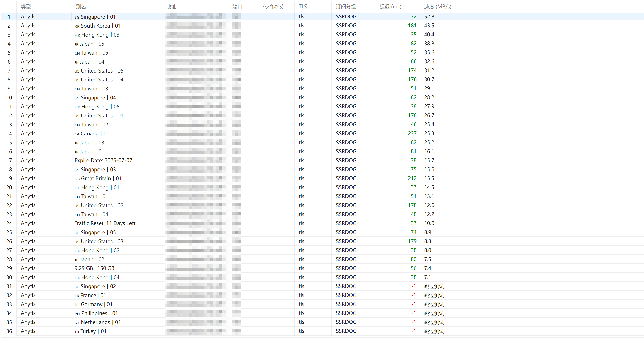This screenshot has height=338, width=644.
Task: Select the South Korea | 01 row
Action: [322, 26]
